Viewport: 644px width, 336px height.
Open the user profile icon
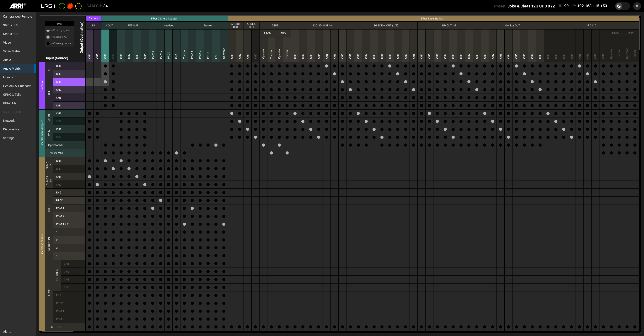637,6
